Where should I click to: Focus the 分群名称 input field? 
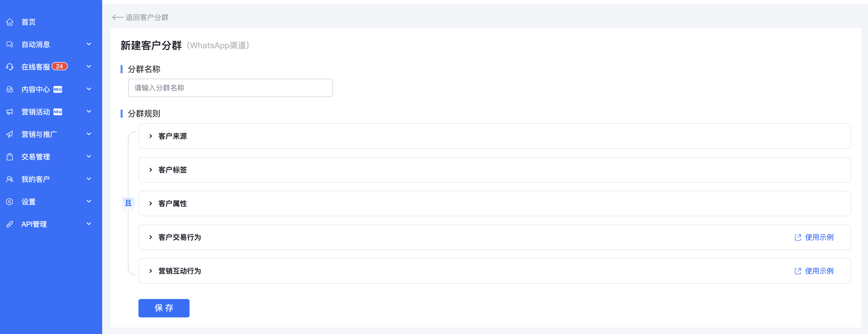(230, 88)
